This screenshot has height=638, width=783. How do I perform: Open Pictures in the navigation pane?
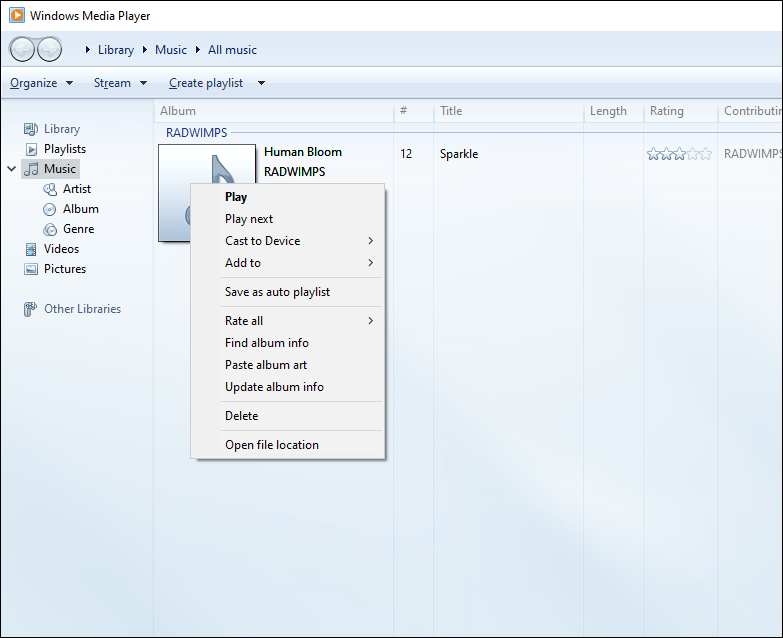click(x=65, y=269)
